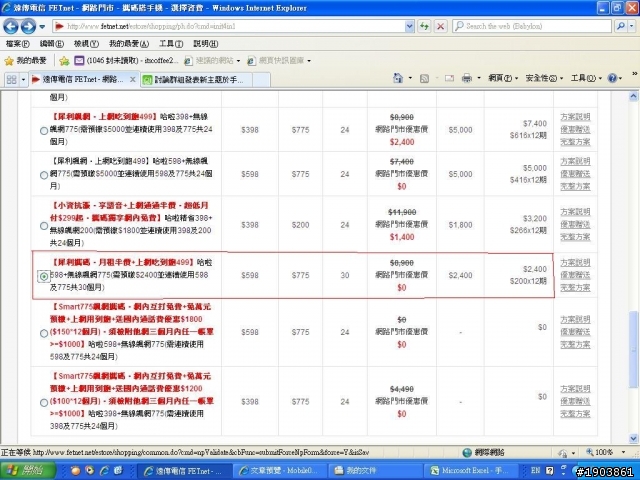Click the vertical scrollbar down arrow

pos(633,438)
